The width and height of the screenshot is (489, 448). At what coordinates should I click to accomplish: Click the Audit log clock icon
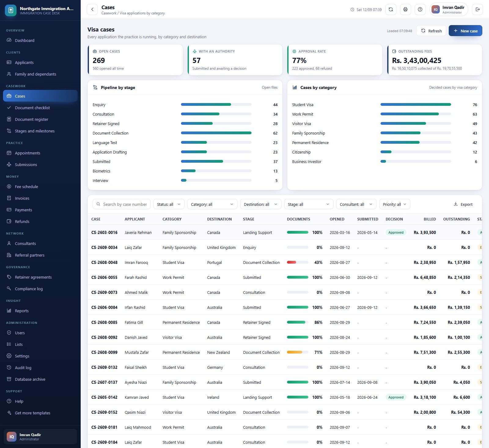[x=9, y=368]
